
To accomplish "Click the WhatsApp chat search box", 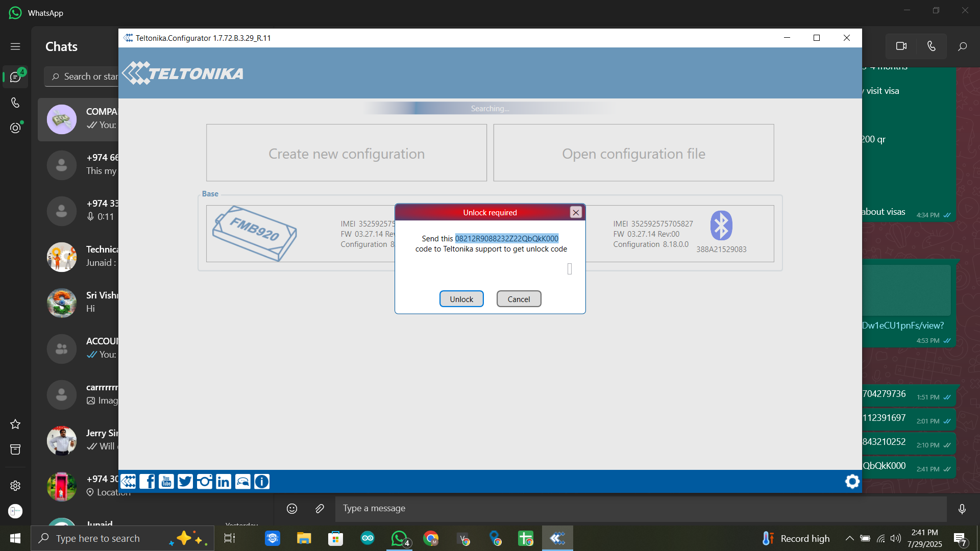I will tap(82, 77).
